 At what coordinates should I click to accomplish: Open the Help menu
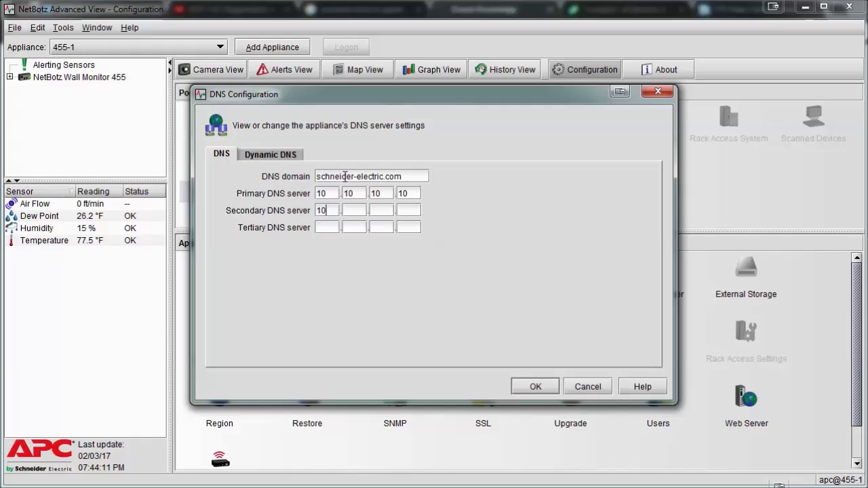pyautogui.click(x=130, y=28)
